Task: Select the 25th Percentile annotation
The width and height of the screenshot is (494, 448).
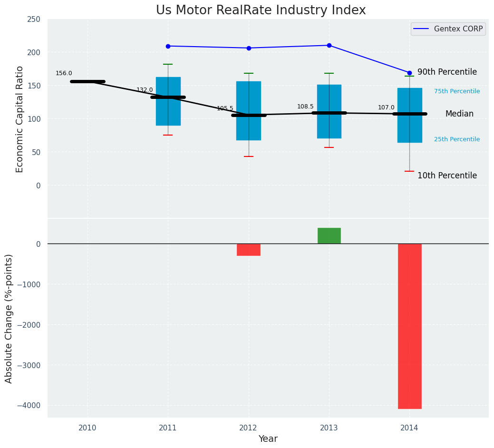Action: pyautogui.click(x=457, y=139)
